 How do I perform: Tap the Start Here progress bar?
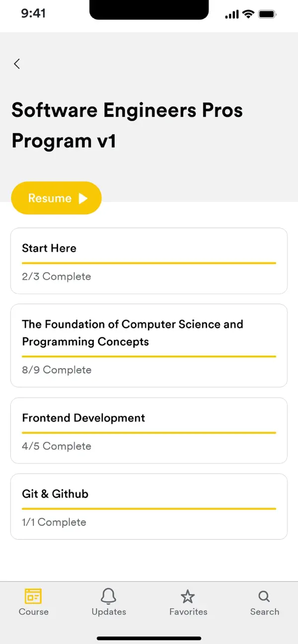tap(149, 262)
